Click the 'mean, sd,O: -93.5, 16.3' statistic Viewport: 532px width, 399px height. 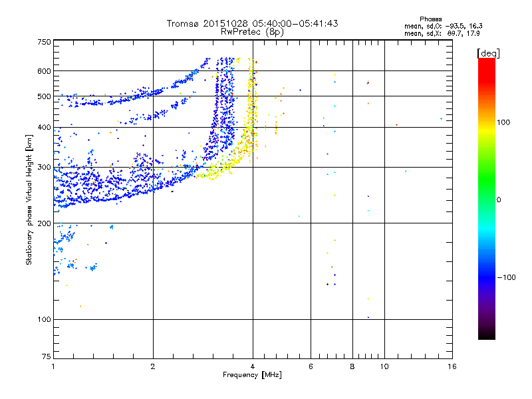pyautogui.click(x=443, y=26)
